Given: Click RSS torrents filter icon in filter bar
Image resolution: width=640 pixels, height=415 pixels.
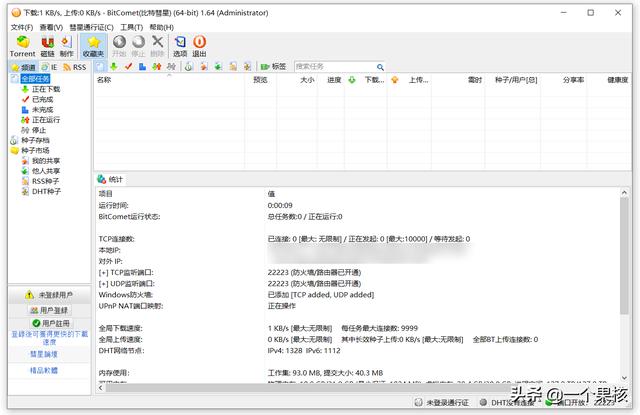Looking at the screenshot, I should coord(233,66).
